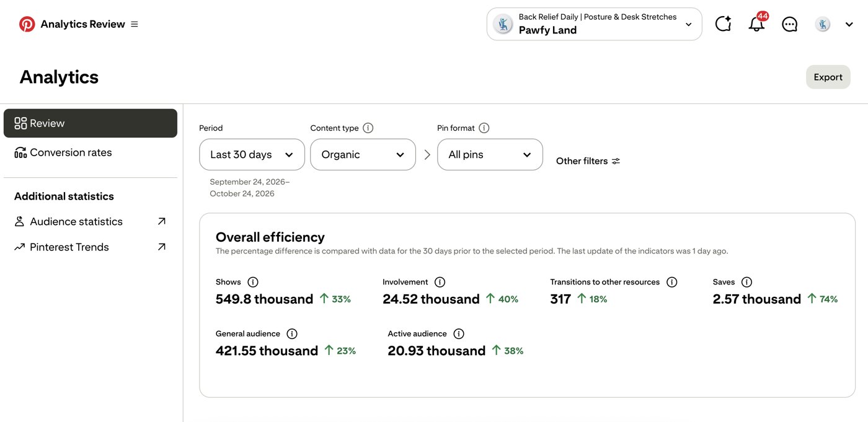Select Review in the sidebar
Screen dimensions: 868x422
click(91, 123)
